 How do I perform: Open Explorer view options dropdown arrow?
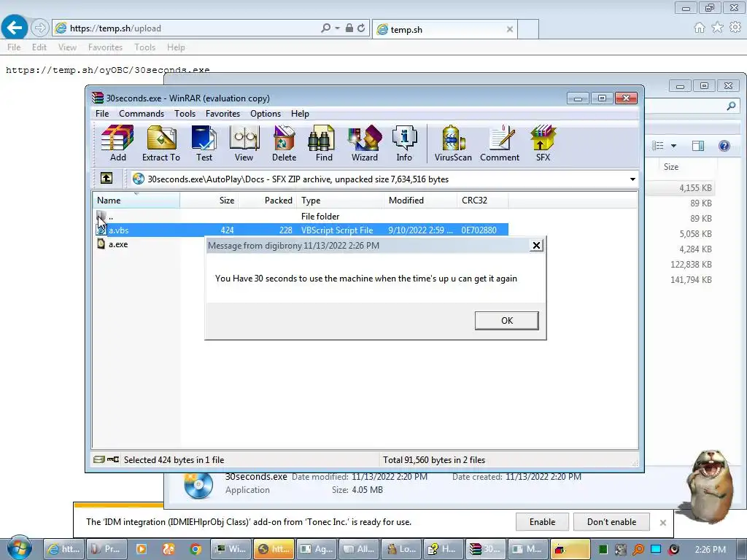tap(673, 146)
